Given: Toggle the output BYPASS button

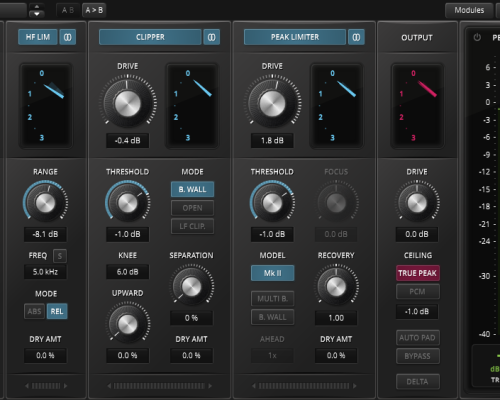Looking at the screenshot, I should [x=418, y=356].
